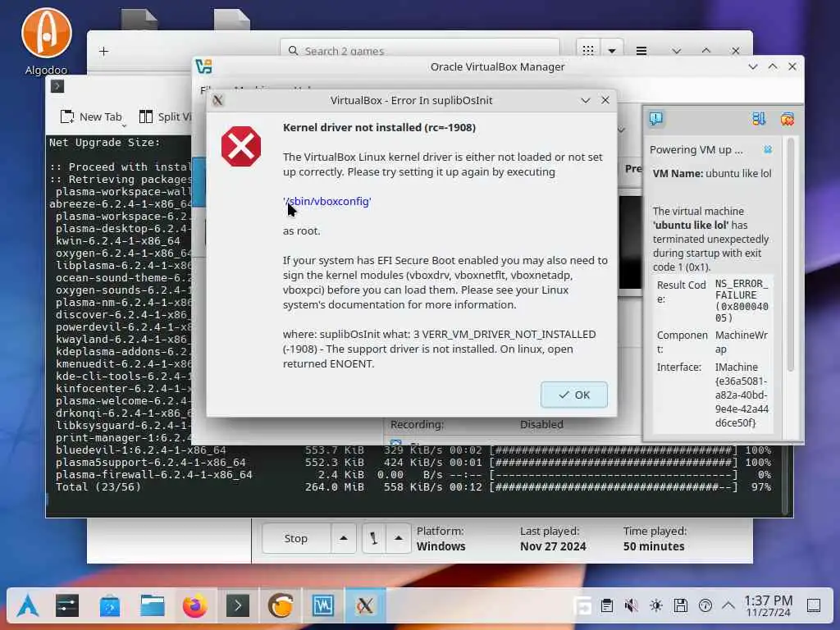Click Split View in the terminal toolbar
The image size is (840, 630).
tap(165, 116)
